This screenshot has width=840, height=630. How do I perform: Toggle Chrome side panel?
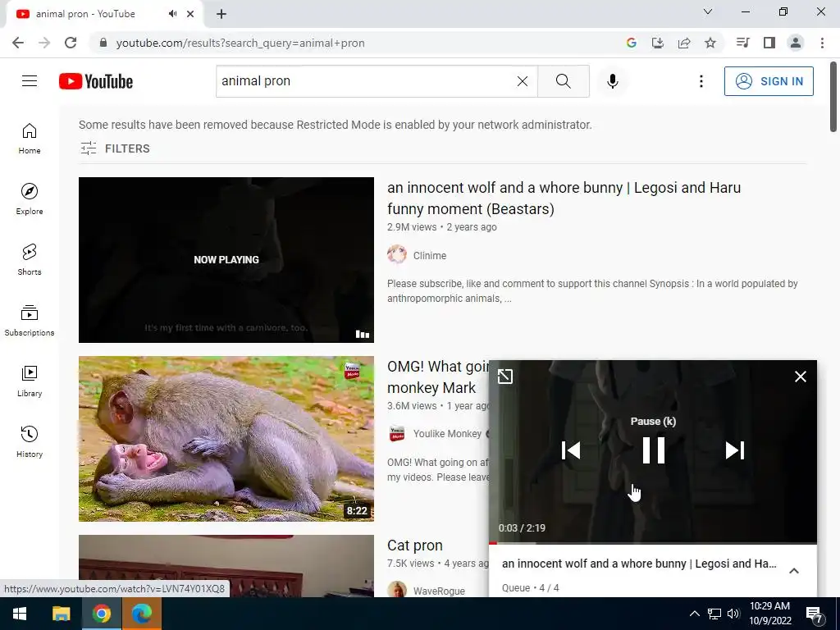[x=769, y=43]
